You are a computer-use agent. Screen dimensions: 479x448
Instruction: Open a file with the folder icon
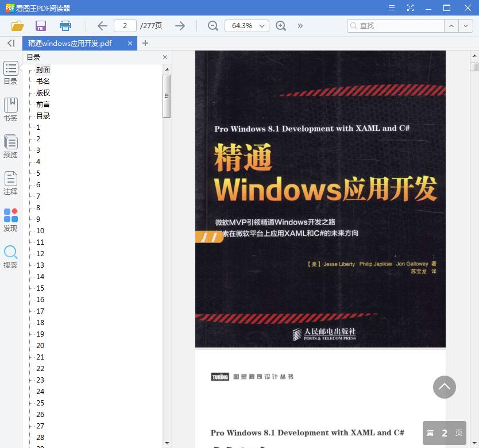[18, 26]
